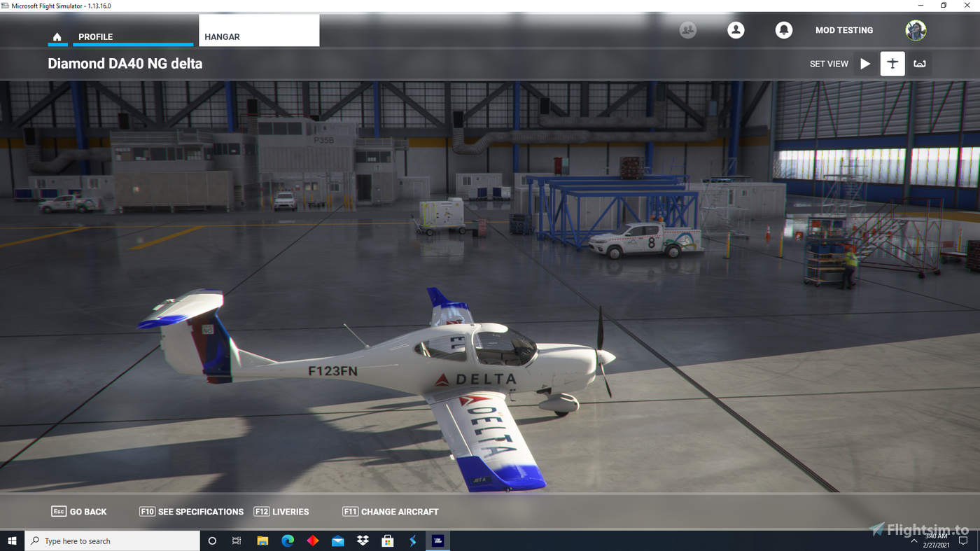This screenshot has height=551, width=980.
Task: Open your account profile icon
Action: coord(735,30)
